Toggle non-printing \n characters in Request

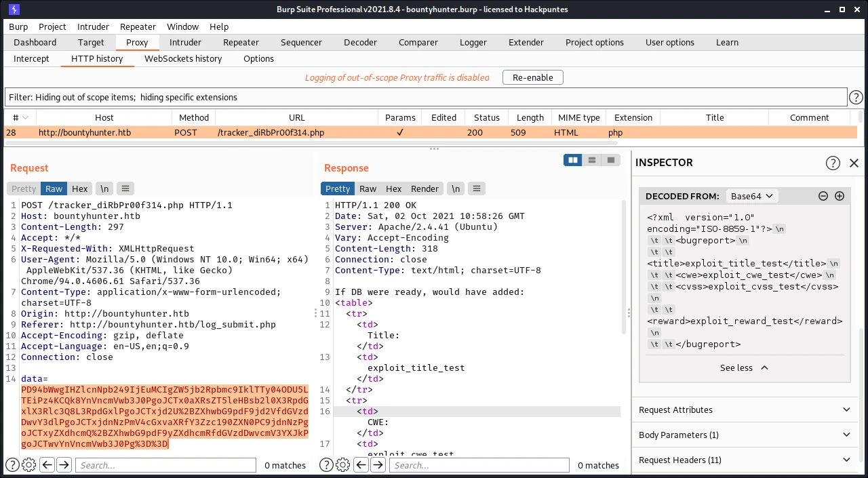point(104,188)
